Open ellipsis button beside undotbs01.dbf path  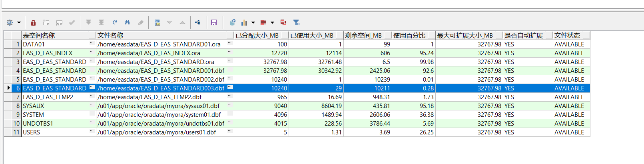pos(230,122)
